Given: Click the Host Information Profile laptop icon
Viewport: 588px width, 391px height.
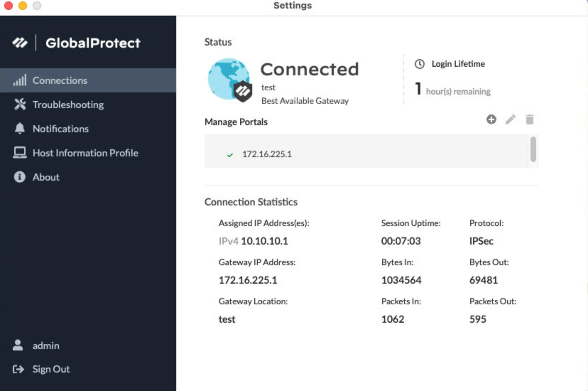Looking at the screenshot, I should 20,152.
